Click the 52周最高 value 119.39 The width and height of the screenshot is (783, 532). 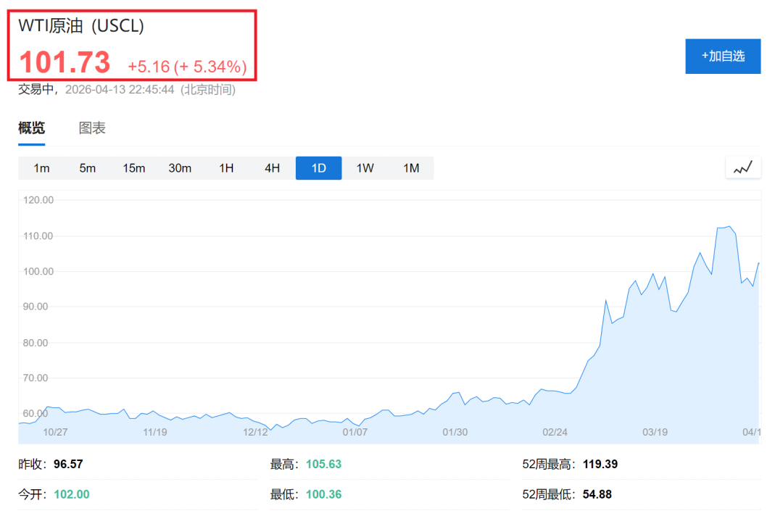[600, 464]
